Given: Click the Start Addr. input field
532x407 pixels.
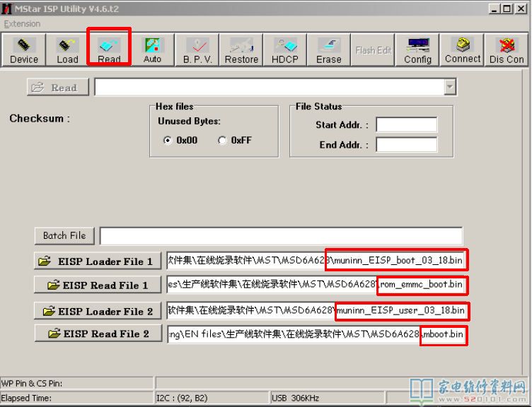Looking at the screenshot, I should pos(406,125).
